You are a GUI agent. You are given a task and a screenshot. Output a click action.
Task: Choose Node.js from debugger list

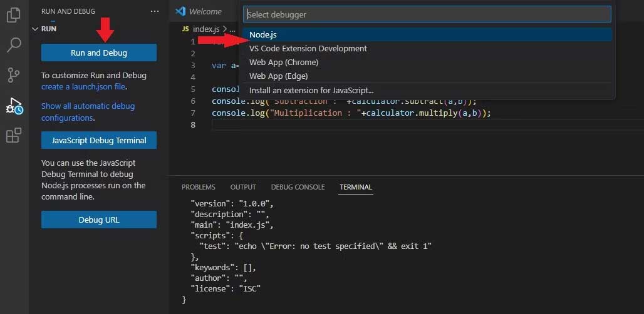427,35
